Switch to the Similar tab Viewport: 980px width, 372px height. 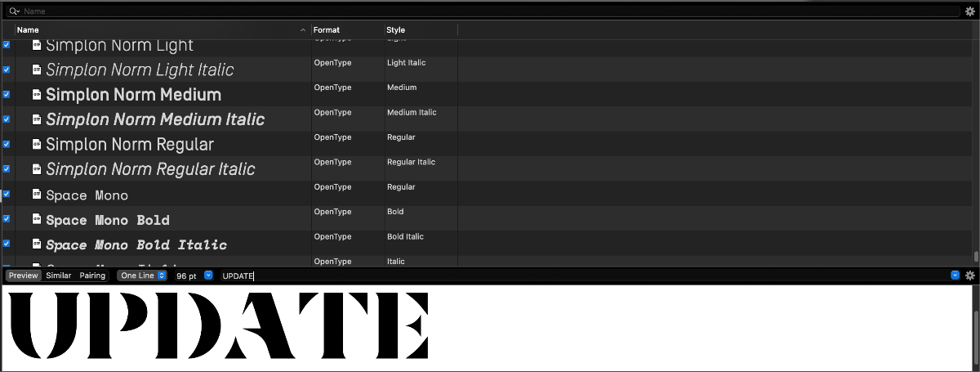[x=58, y=276]
